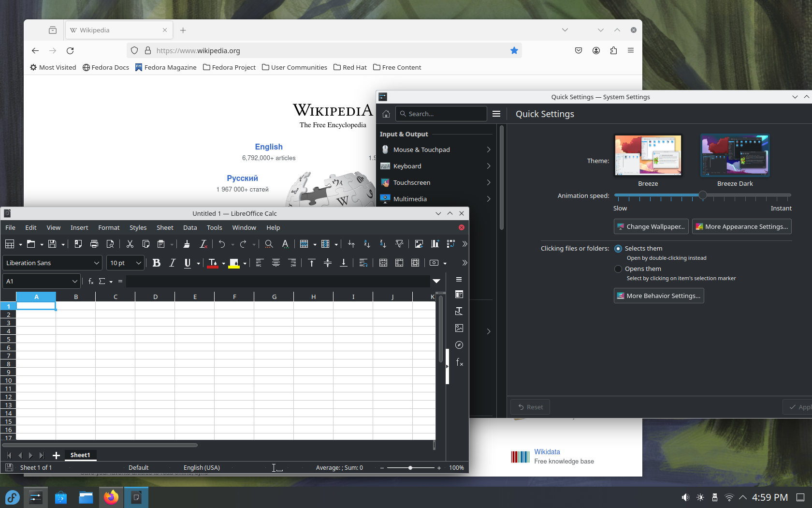The height and width of the screenshot is (508, 812).
Task: Sort ascending in Calc toolbar
Action: 367,244
